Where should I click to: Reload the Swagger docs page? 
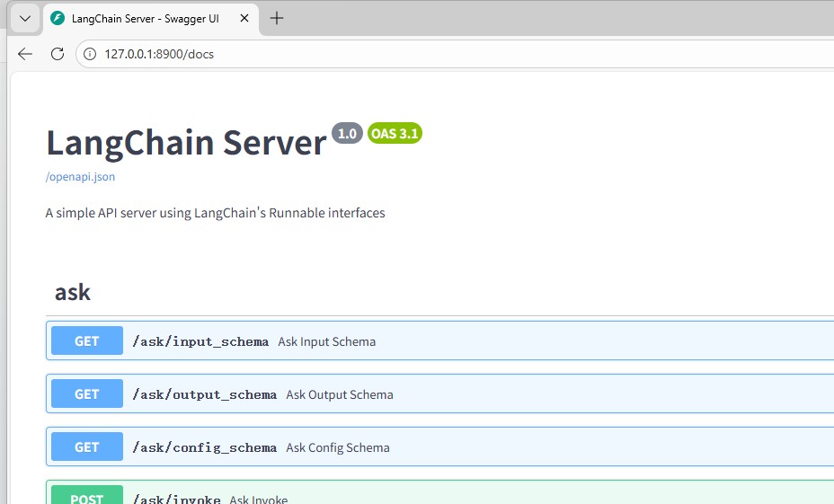[58, 54]
